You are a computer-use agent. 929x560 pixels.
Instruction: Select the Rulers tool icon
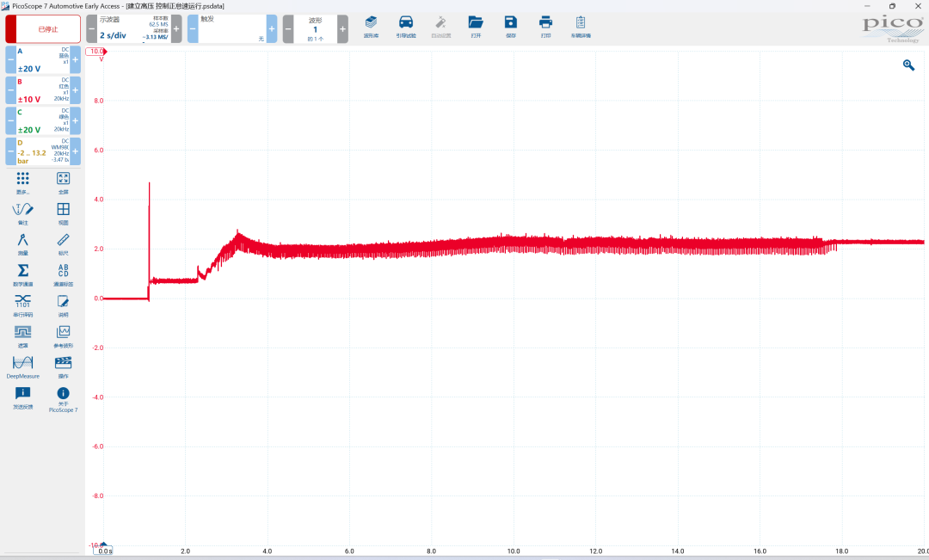[x=64, y=244]
